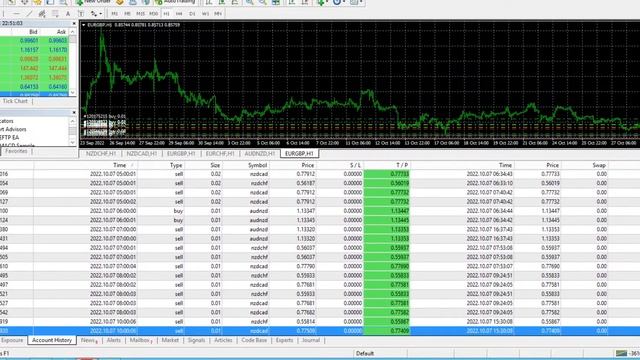This screenshot has height=360, width=640.
Task: Select the Fibonacci retracement tool
Action: point(55,14)
